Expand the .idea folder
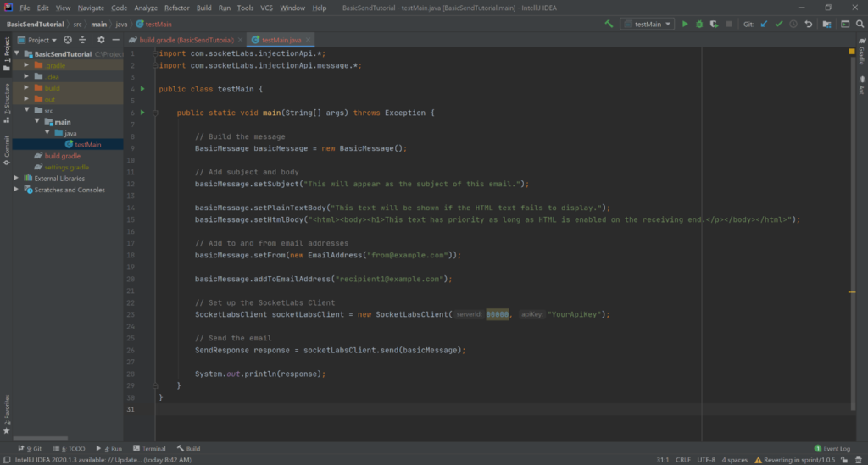 point(26,76)
